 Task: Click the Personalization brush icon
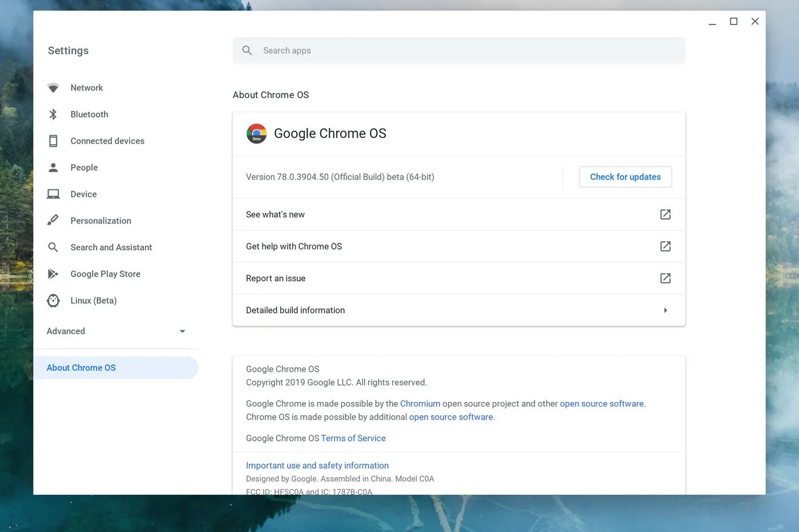pyautogui.click(x=53, y=220)
